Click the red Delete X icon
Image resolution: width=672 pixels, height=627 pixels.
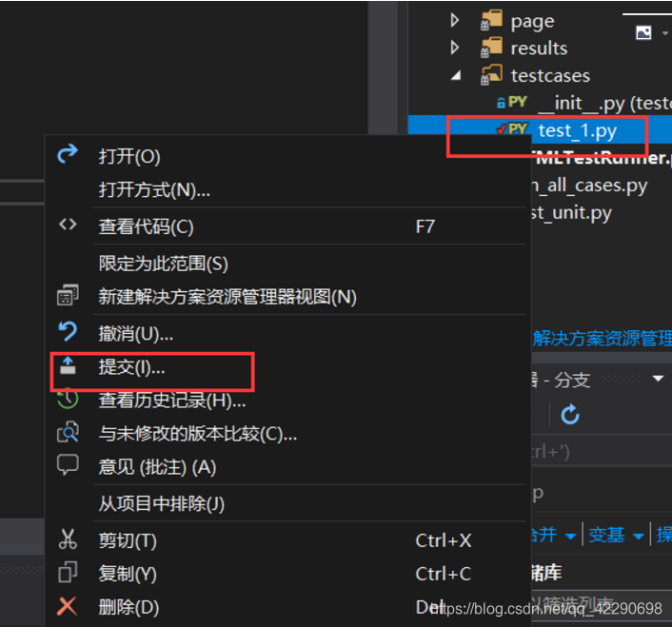pyautogui.click(x=68, y=606)
